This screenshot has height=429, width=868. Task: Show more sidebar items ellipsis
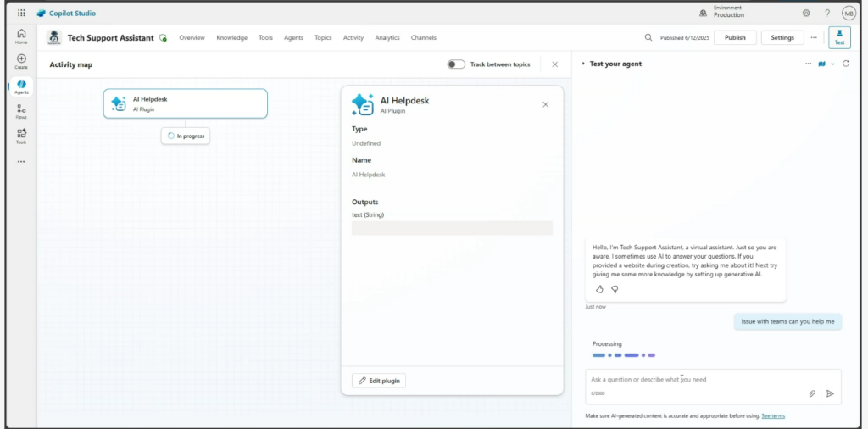(21, 162)
